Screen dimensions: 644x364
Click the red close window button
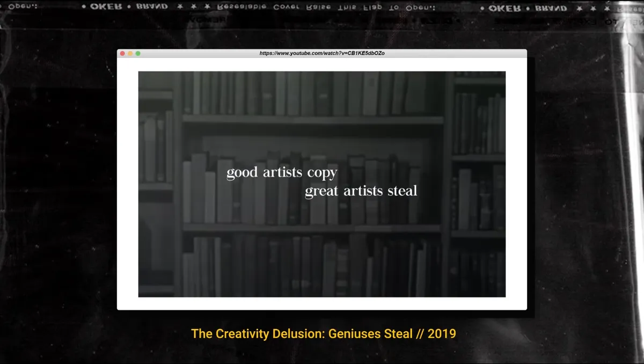(122, 54)
